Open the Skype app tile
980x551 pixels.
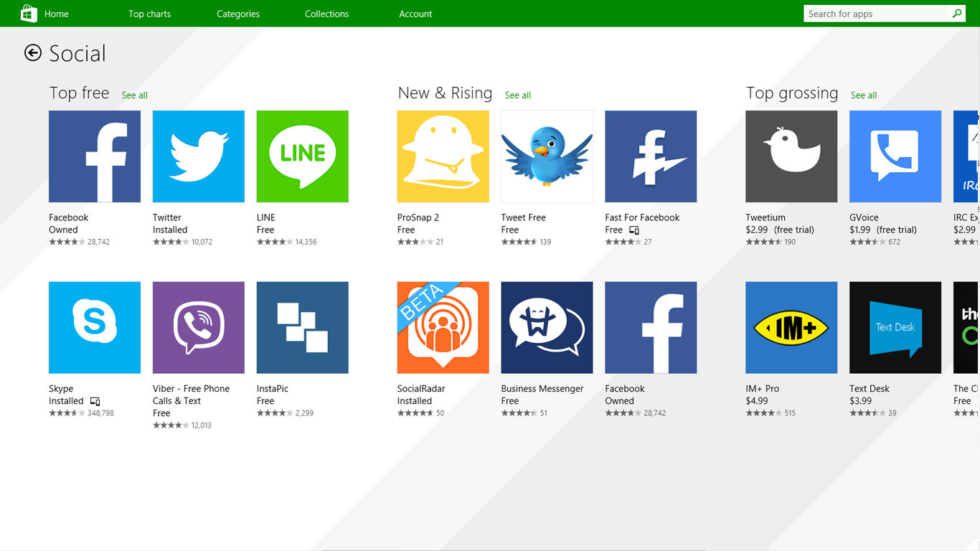(x=95, y=327)
